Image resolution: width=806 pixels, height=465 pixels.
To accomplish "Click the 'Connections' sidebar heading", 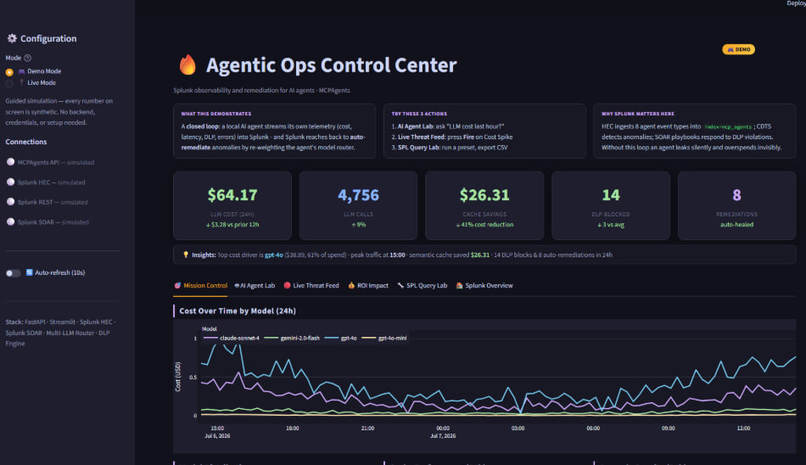I will click(26, 142).
